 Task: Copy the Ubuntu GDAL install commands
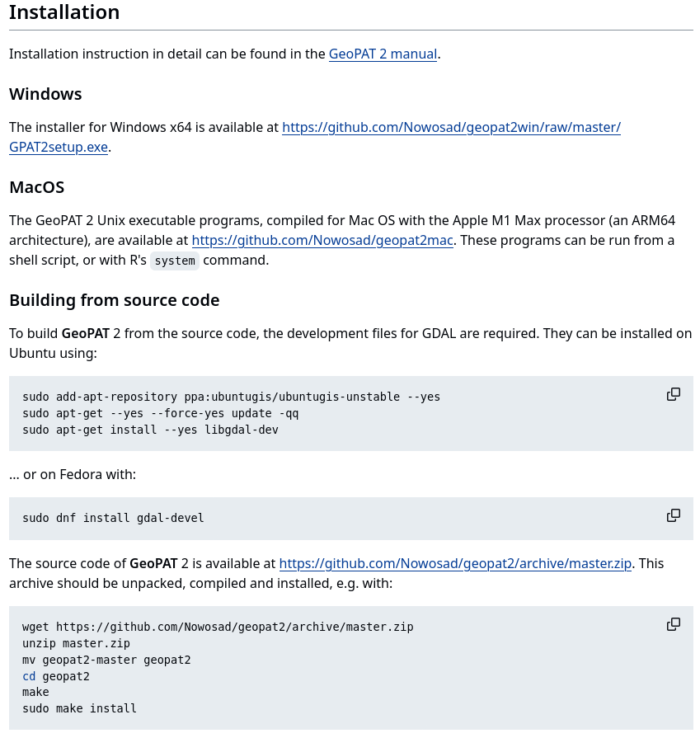click(x=674, y=394)
